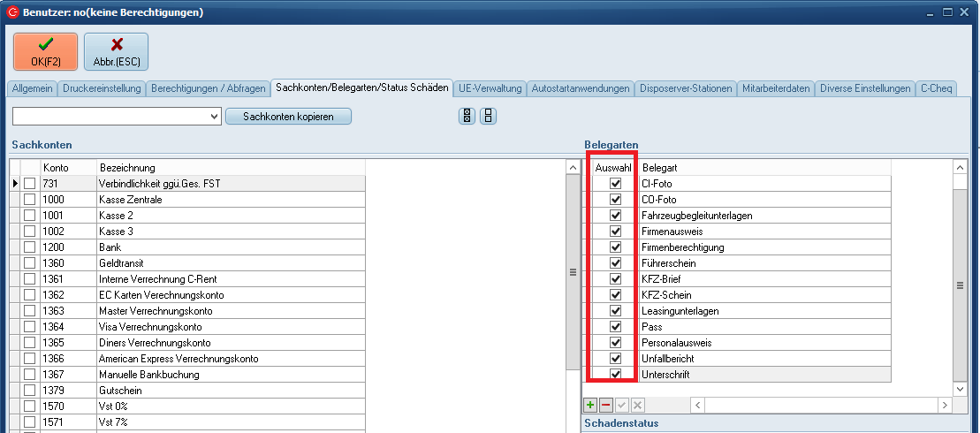Click the grey checkmark confirm-edit icon

click(x=622, y=405)
